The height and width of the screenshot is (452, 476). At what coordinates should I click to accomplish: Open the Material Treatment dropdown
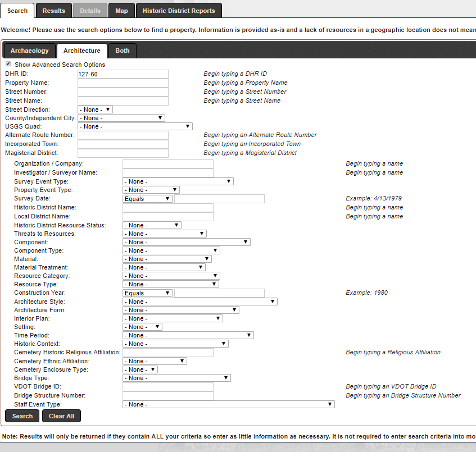164,268
